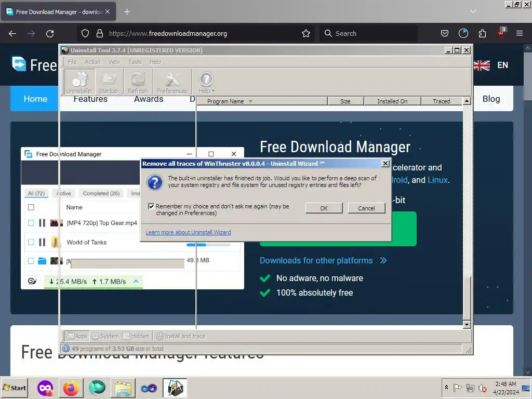
Task: Open Firefox extensions puzzle icon
Action: coord(482,33)
